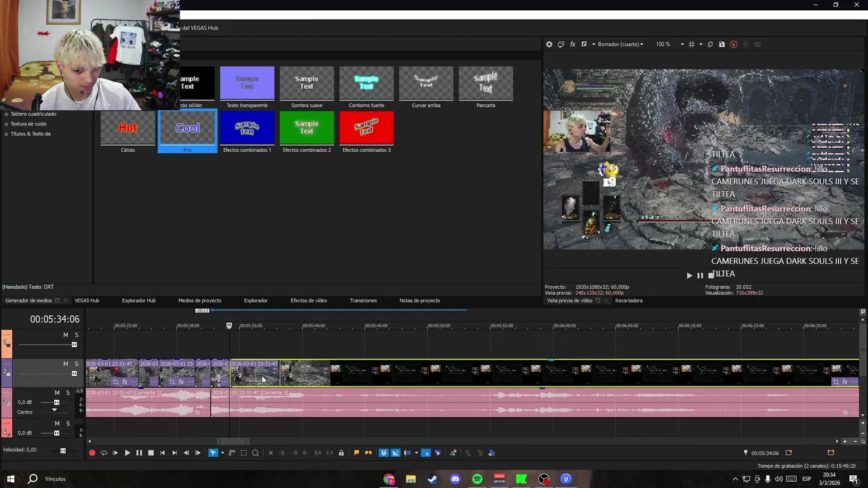This screenshot has height=488, width=868.
Task: Select Títulos & Texto de generator
Action: (31, 134)
